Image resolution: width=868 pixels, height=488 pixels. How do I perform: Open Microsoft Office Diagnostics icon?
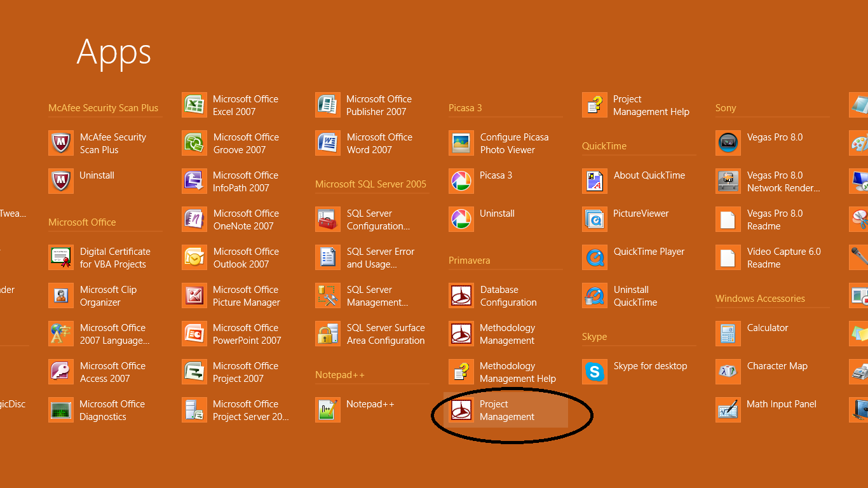coord(61,410)
